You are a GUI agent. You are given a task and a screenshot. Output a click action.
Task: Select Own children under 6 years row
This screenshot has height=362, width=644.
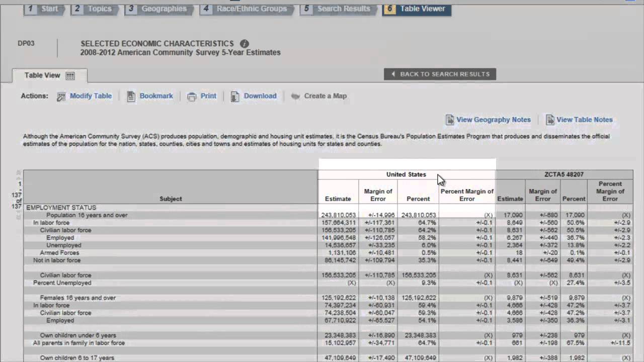point(78,335)
